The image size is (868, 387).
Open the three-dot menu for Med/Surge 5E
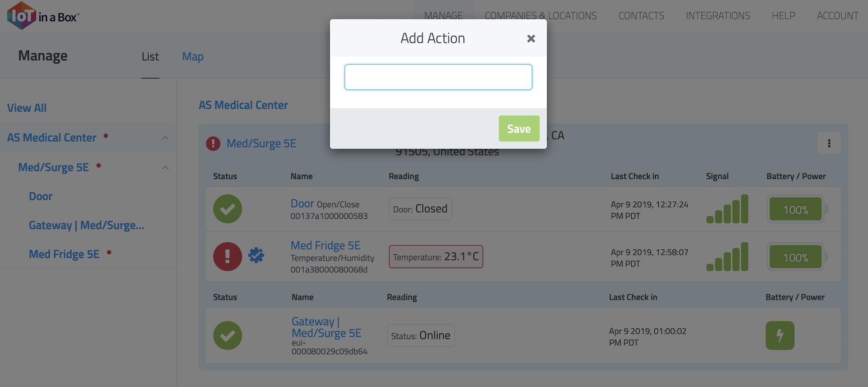click(829, 143)
